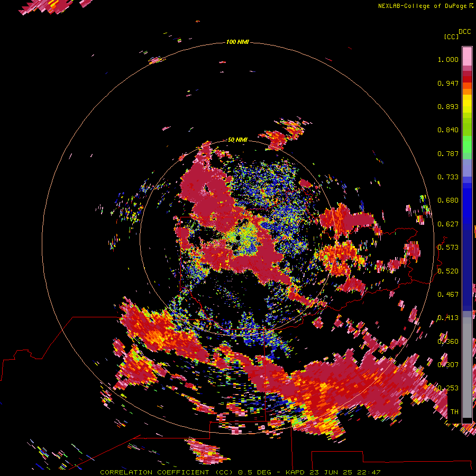476x476 pixels.
Task: Click the TH threshold label
Action: pos(454,412)
